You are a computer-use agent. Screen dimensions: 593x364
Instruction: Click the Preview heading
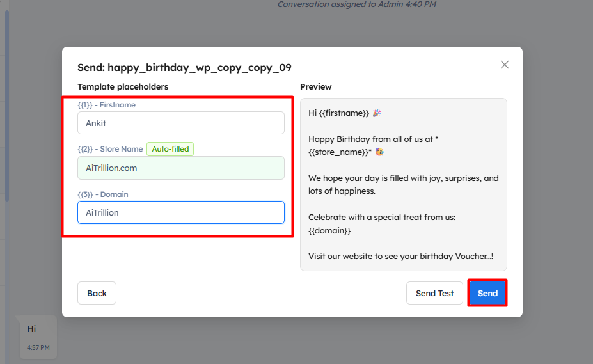pyautogui.click(x=315, y=86)
